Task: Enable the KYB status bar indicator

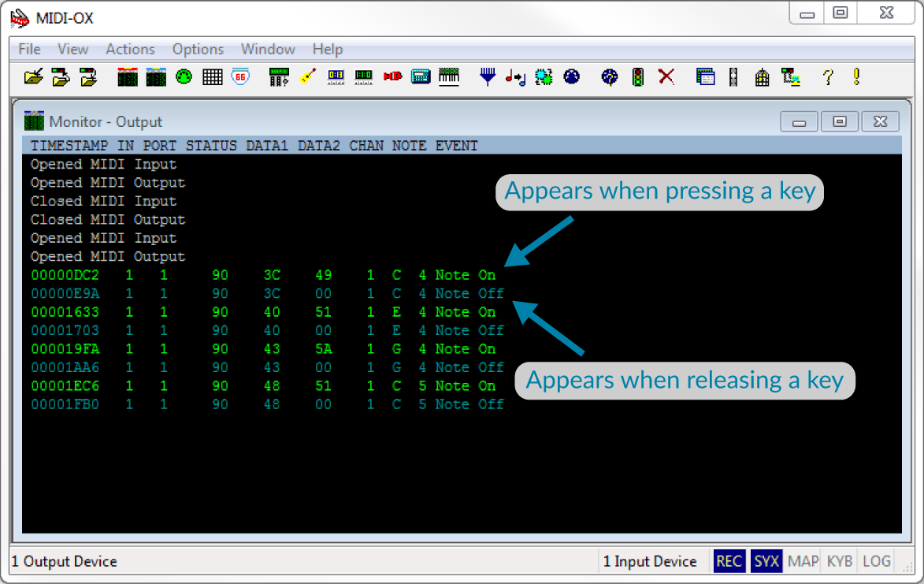Action: [840, 561]
